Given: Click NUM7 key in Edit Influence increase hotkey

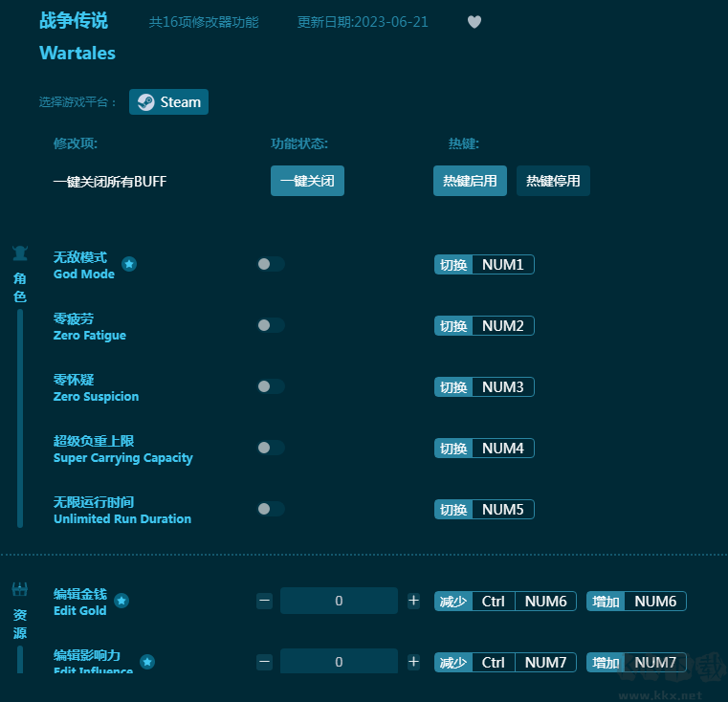Looking at the screenshot, I should [x=655, y=663].
